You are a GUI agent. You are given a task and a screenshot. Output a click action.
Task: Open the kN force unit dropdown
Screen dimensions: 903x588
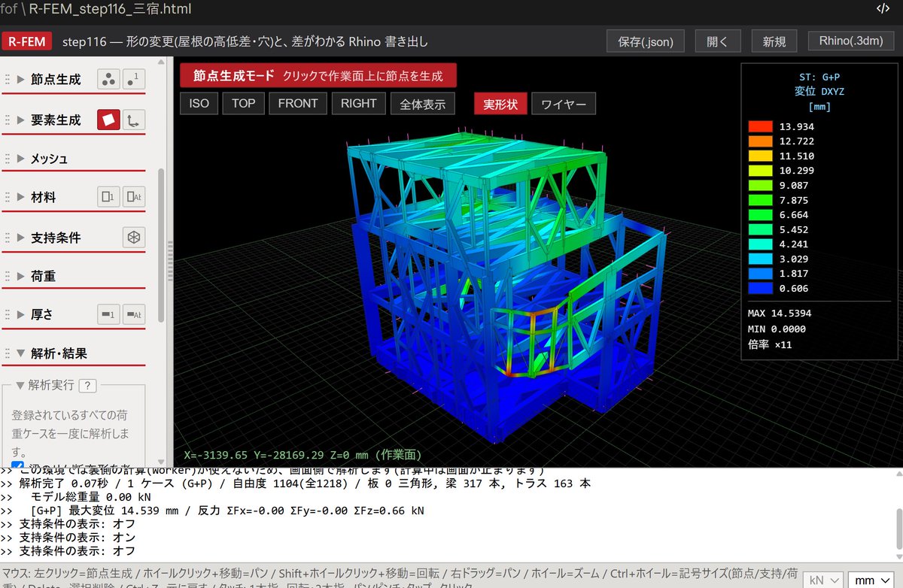(x=822, y=580)
